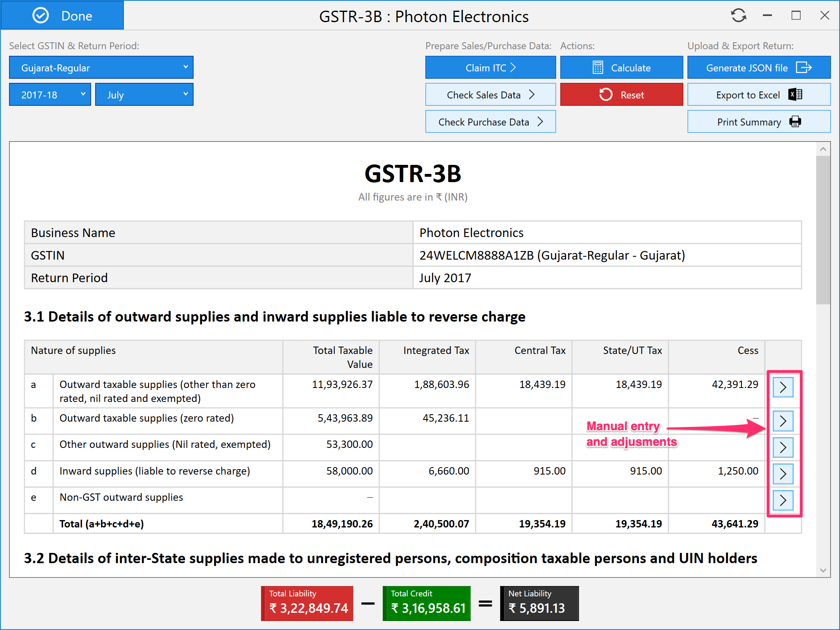840x630 pixels.
Task: Click Nil rated value 53,300.00
Action: point(349,445)
